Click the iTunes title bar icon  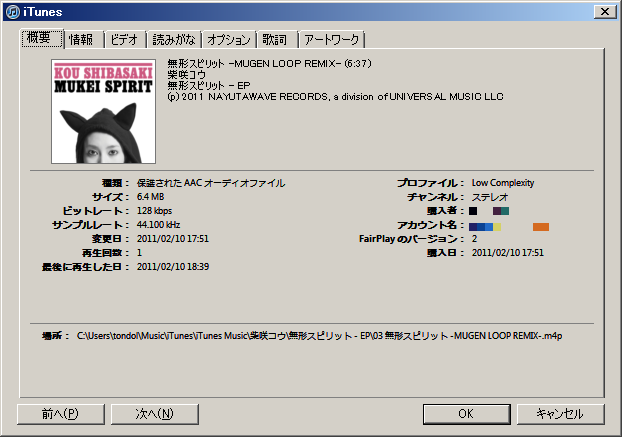click(x=12, y=12)
